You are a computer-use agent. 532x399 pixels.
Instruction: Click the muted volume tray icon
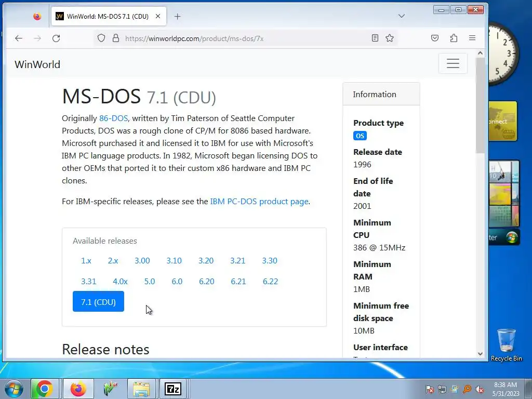click(x=480, y=389)
